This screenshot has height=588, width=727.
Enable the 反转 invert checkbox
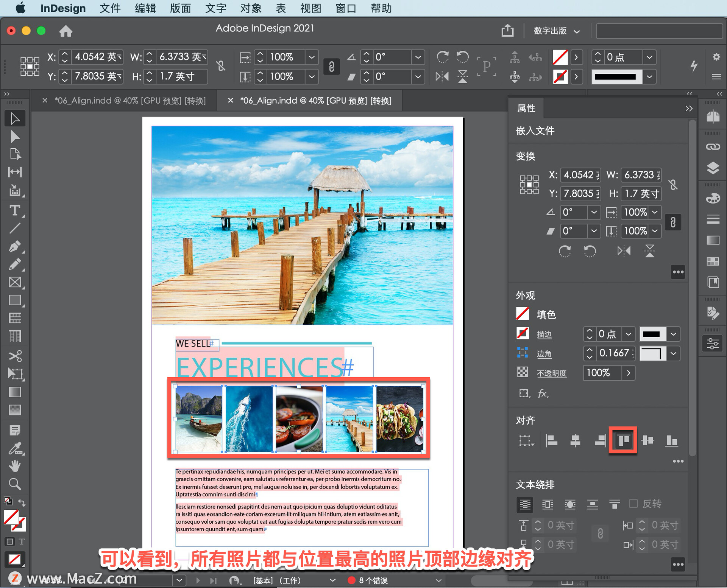tap(633, 504)
